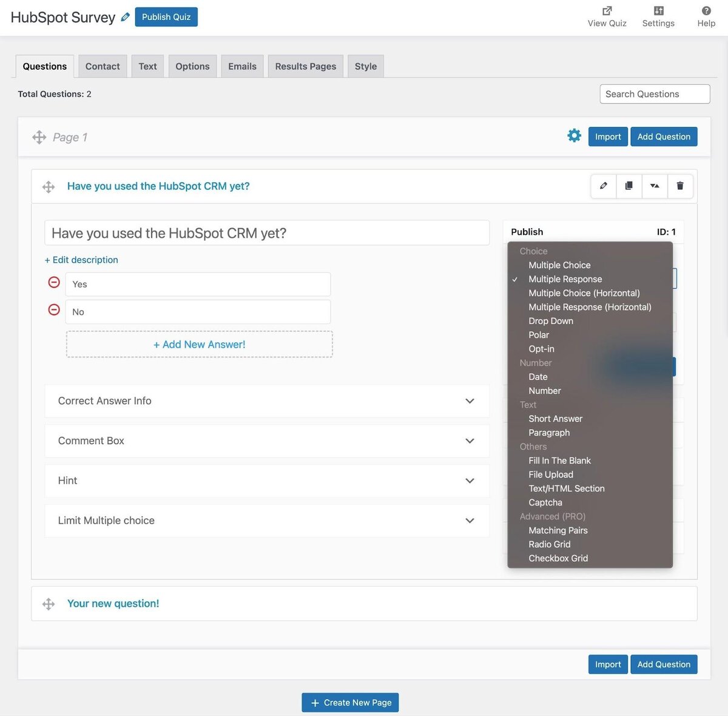Delete the question with trash icon
The width and height of the screenshot is (728, 716).
coord(680,186)
